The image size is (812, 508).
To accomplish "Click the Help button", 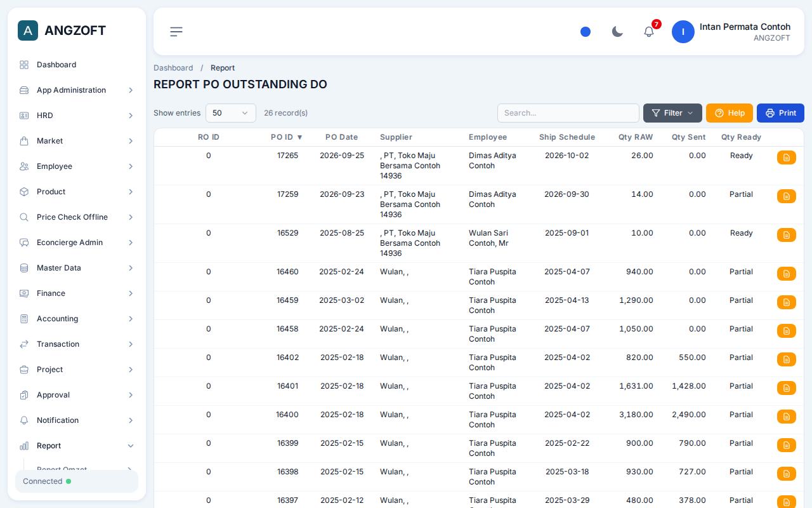I will pos(730,113).
